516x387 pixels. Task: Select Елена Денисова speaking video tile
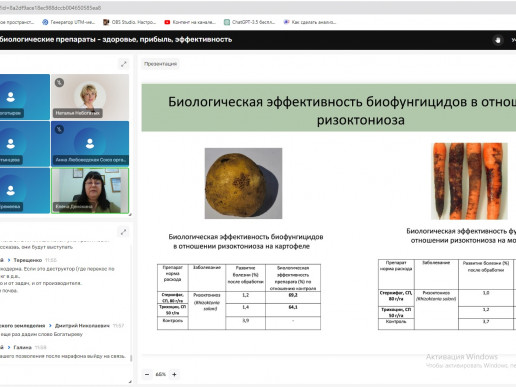90,191
